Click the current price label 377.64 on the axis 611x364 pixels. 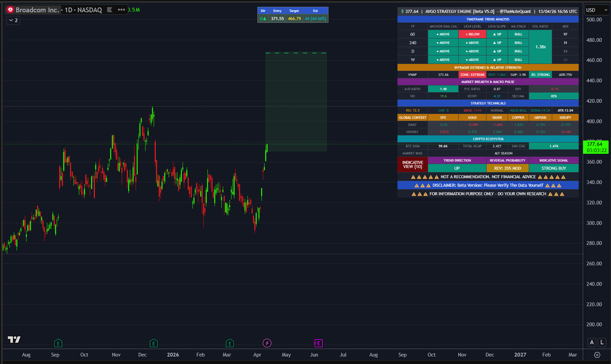(x=595, y=144)
